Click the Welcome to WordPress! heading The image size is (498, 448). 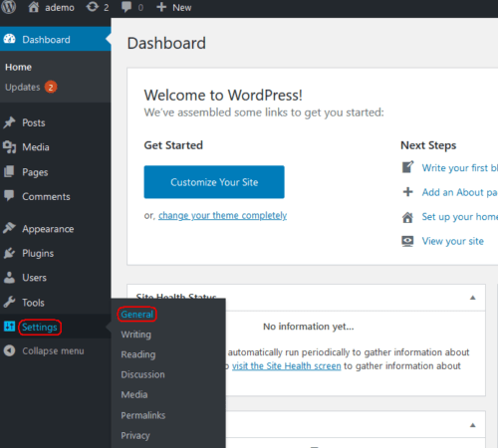tap(223, 96)
